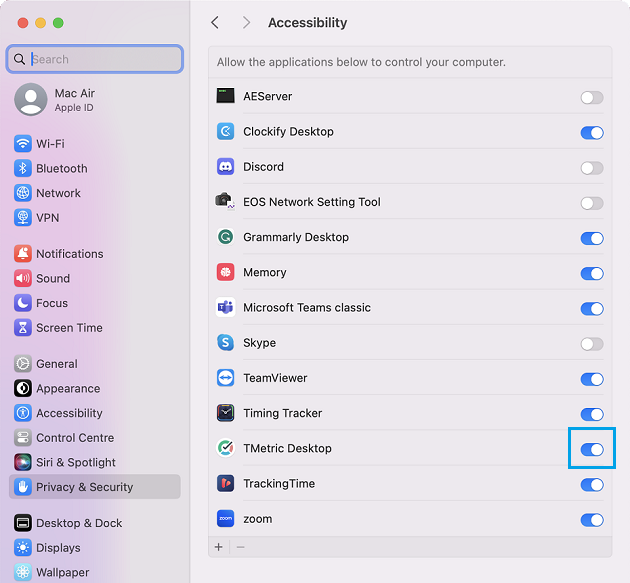
Task: Select the VPN sidebar item
Action: [94, 217]
